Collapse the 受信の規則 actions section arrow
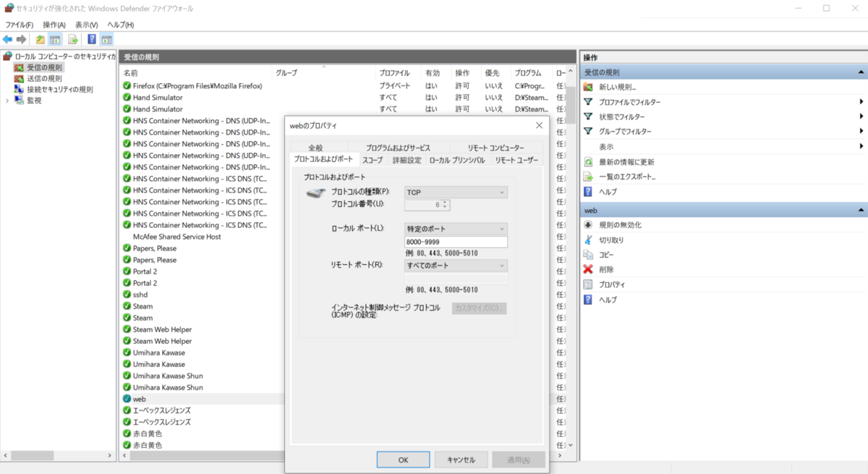This screenshot has height=474, width=868. 861,72
